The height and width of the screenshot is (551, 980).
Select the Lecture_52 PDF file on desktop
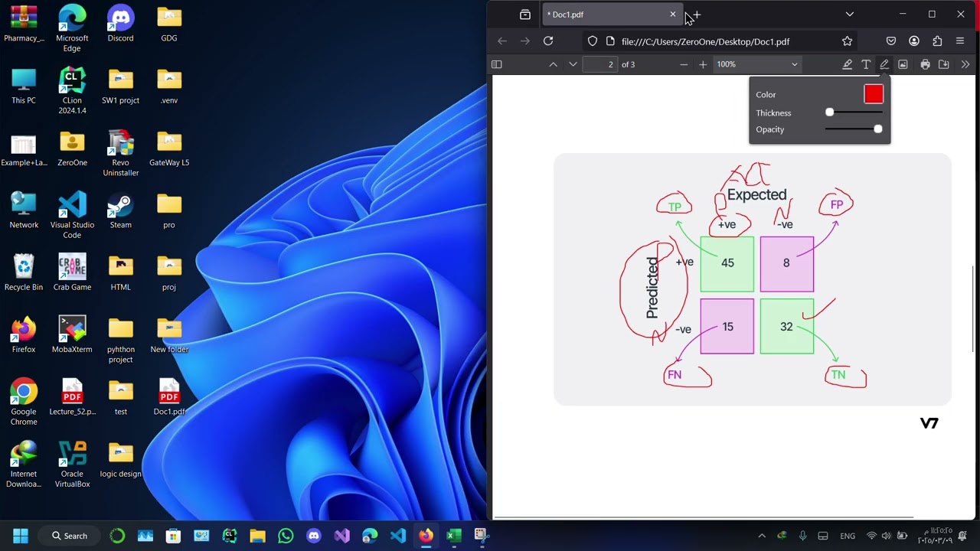tap(72, 397)
